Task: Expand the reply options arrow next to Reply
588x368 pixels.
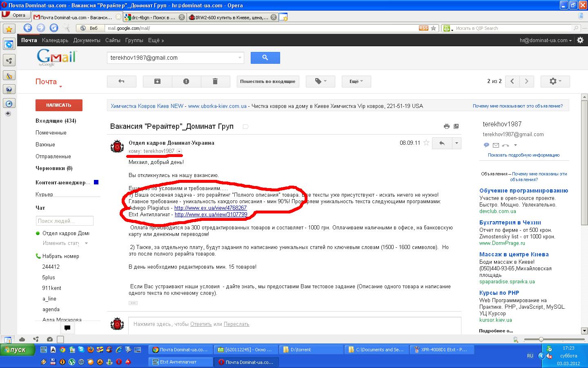Action: coord(456,143)
